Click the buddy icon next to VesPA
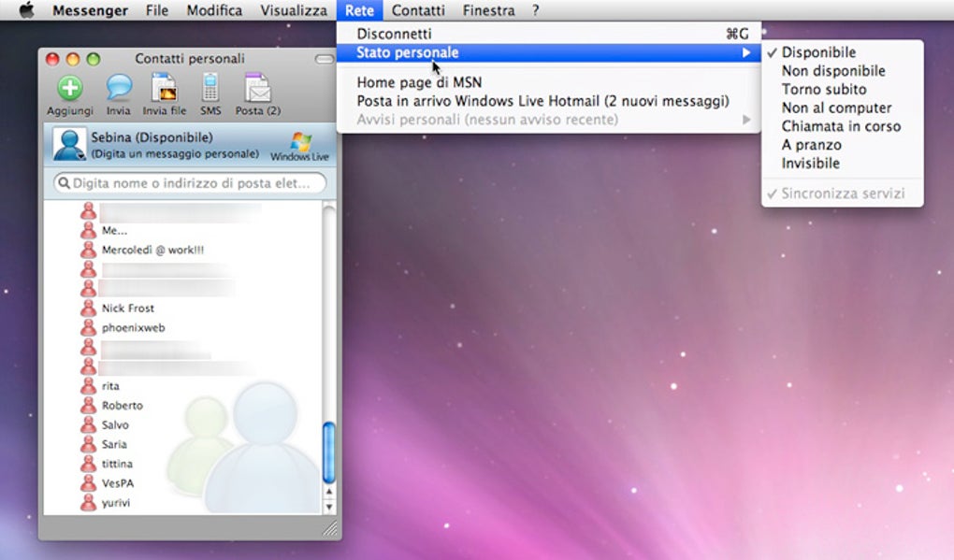This screenshot has height=560, width=954. 89,482
